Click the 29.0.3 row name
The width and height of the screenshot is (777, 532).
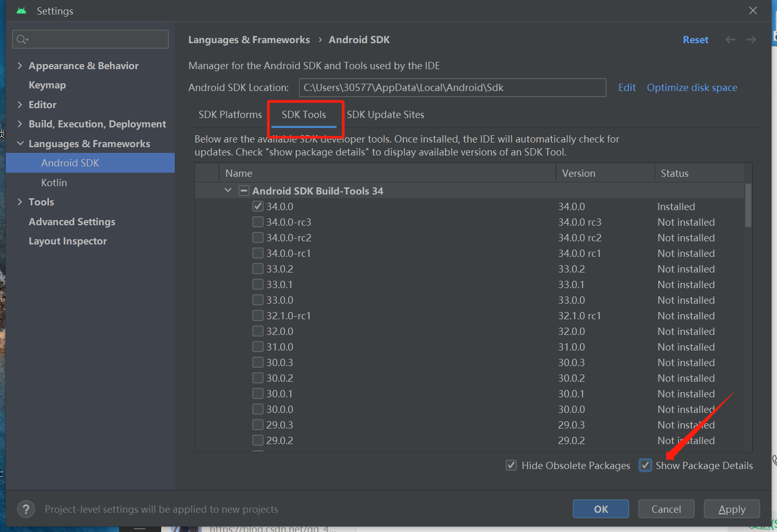click(x=280, y=425)
